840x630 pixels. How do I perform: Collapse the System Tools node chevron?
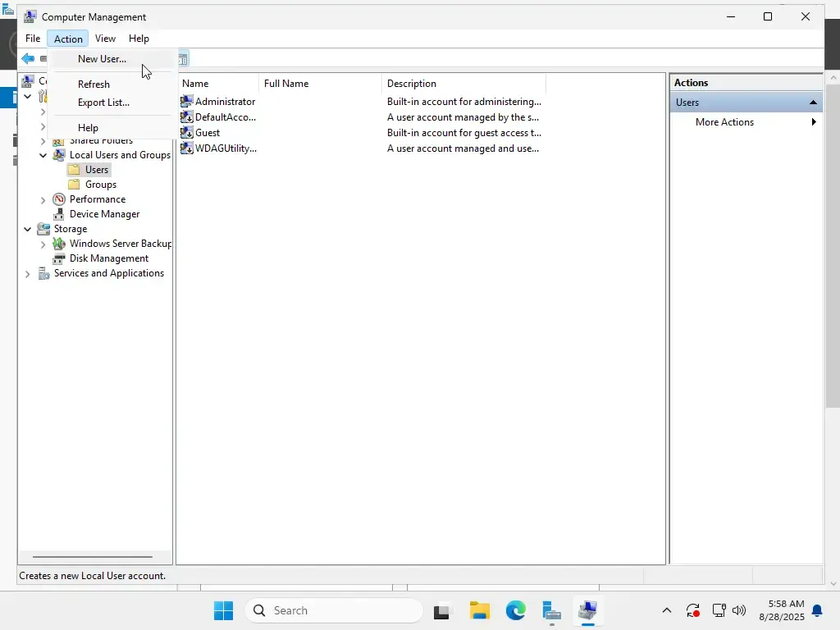[x=27, y=97]
